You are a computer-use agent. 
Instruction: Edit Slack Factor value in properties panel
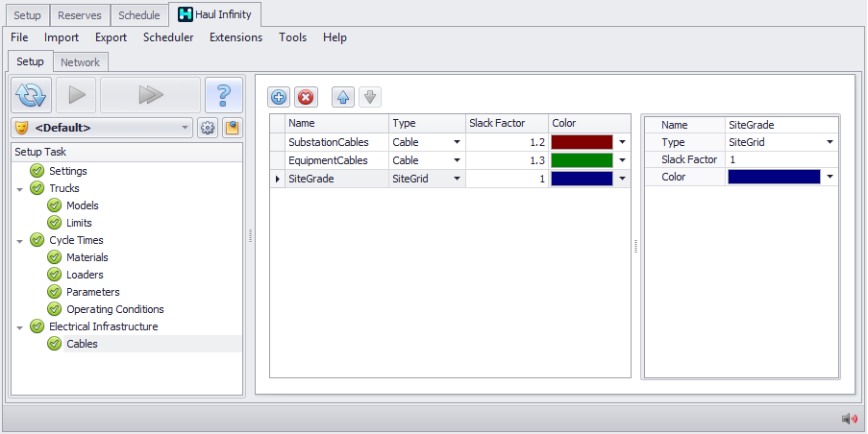[781, 159]
